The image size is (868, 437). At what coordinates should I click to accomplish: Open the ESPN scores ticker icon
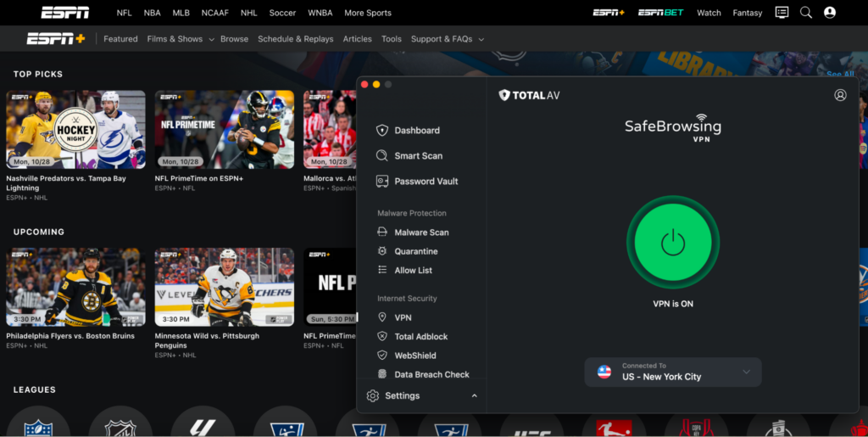tap(782, 12)
